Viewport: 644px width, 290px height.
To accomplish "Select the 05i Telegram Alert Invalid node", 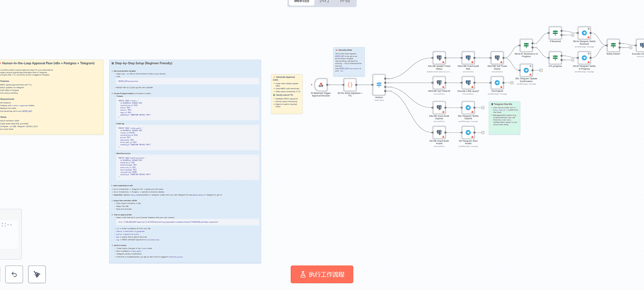I will click(468, 133).
